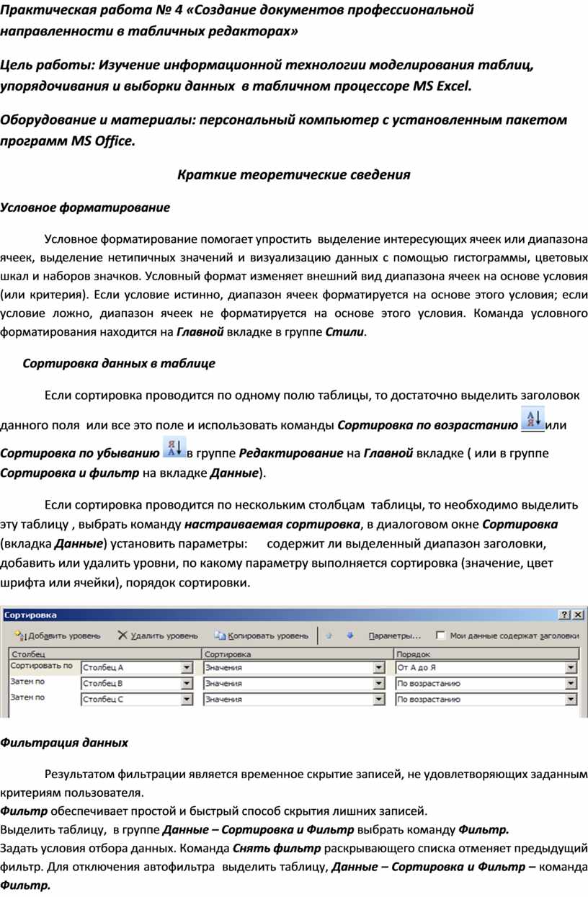
Task: Click the bold phrase настраиваемая сортировка
Action: [x=271, y=524]
